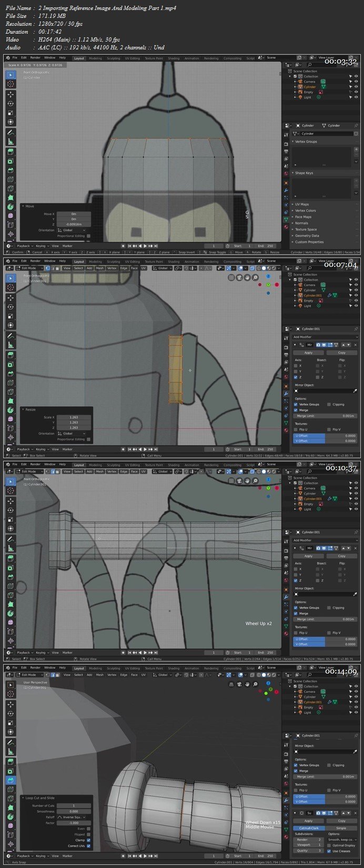This screenshot has height=868, width=364.
Task: Click the face select mode icon in the 00:14:09 header
Action: [x=57, y=675]
